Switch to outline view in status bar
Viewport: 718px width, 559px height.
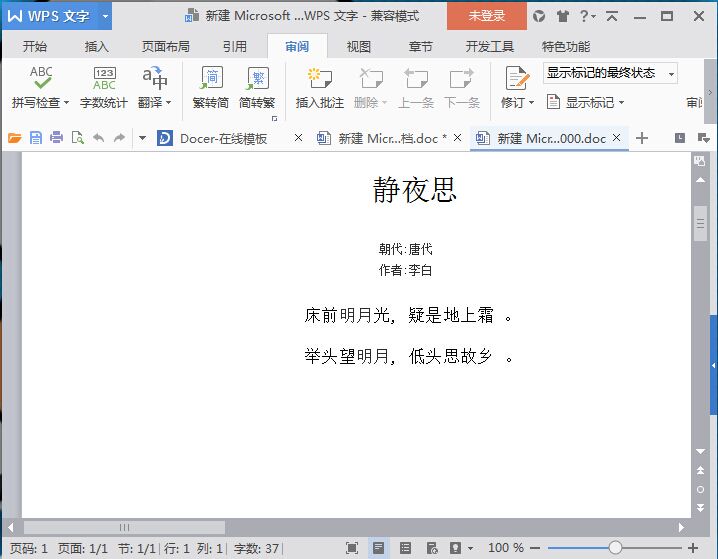(x=405, y=548)
